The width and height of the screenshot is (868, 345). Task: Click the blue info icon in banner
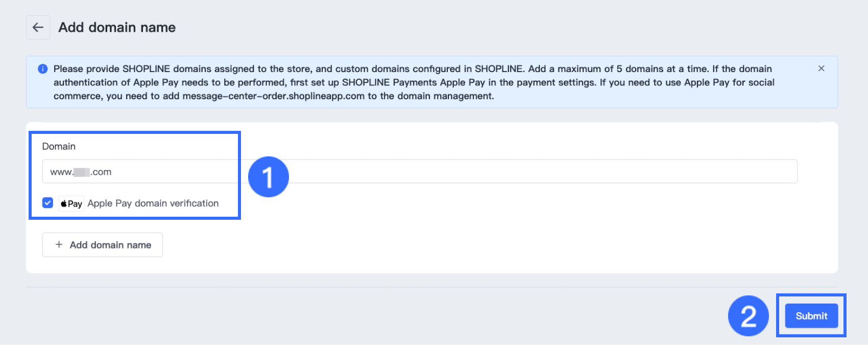tap(43, 69)
